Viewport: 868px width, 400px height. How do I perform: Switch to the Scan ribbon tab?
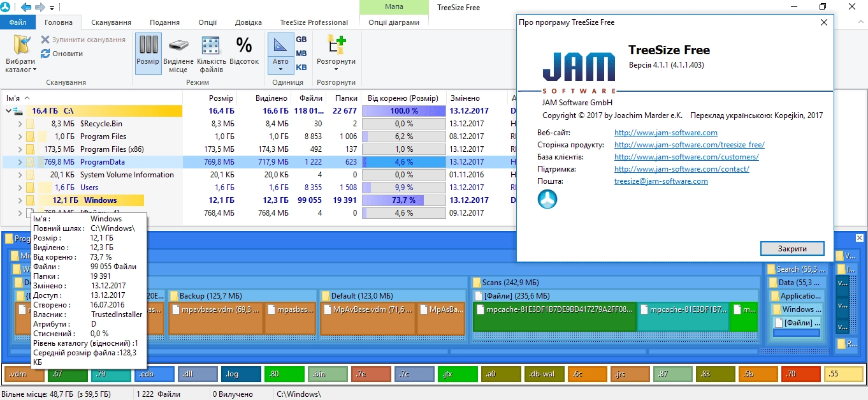(111, 22)
